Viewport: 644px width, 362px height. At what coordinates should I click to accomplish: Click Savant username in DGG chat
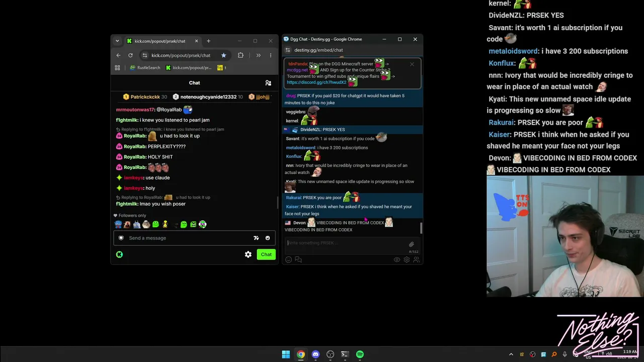pos(292,139)
